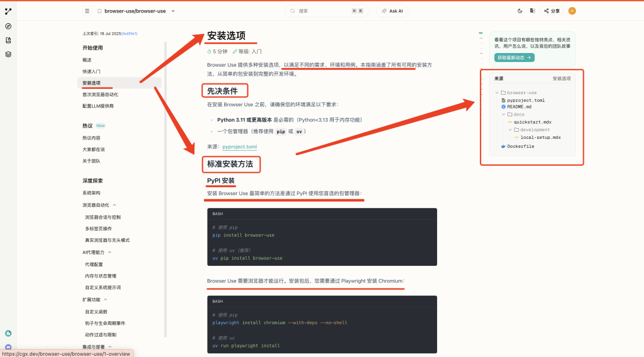Open quickstart.mdx in the 来源 tree

coord(532,122)
